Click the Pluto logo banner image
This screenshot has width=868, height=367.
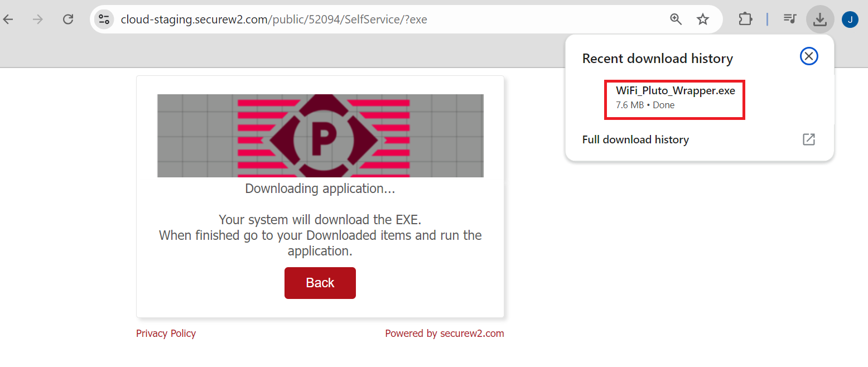pos(320,136)
